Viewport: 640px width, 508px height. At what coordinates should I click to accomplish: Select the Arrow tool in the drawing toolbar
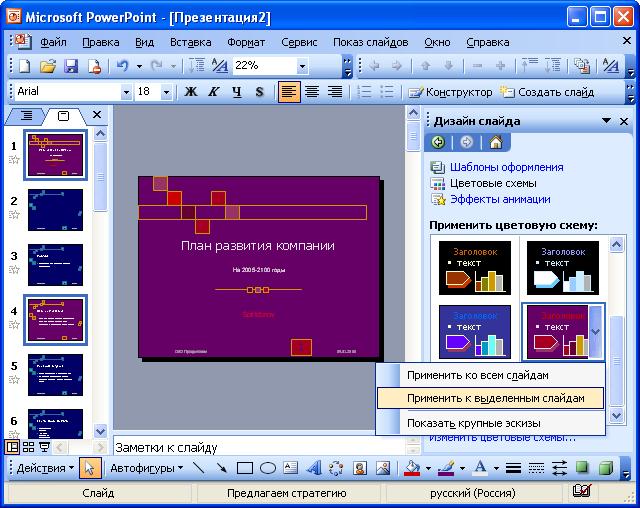(222, 468)
